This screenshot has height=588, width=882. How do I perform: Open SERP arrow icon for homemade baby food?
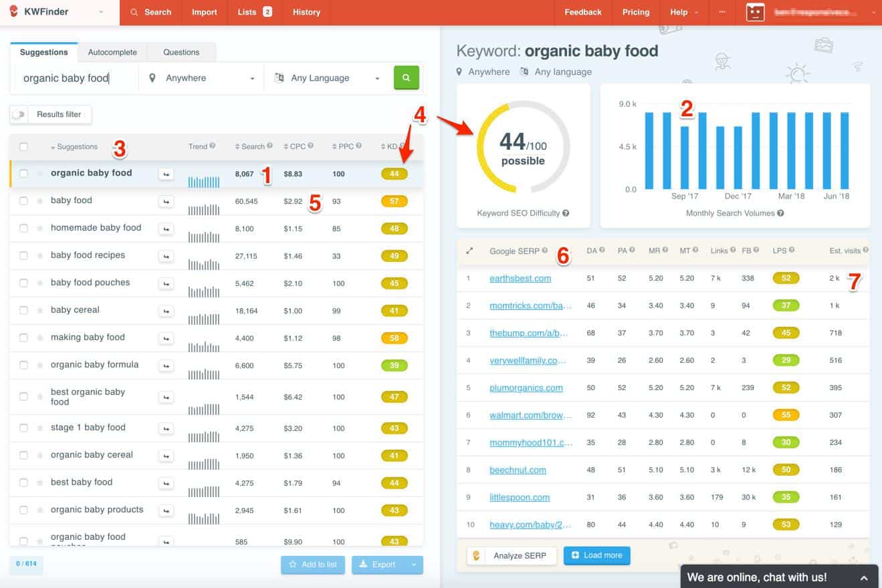(x=166, y=229)
